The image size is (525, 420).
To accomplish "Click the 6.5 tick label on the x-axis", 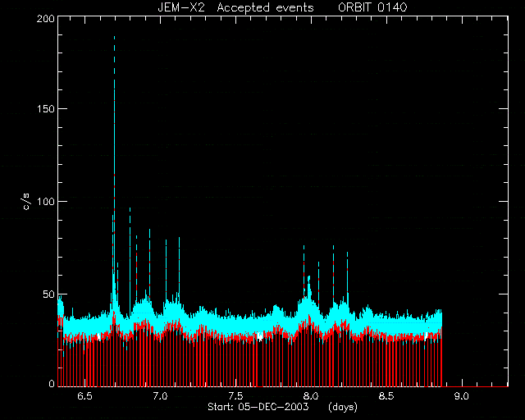I will (84, 396).
